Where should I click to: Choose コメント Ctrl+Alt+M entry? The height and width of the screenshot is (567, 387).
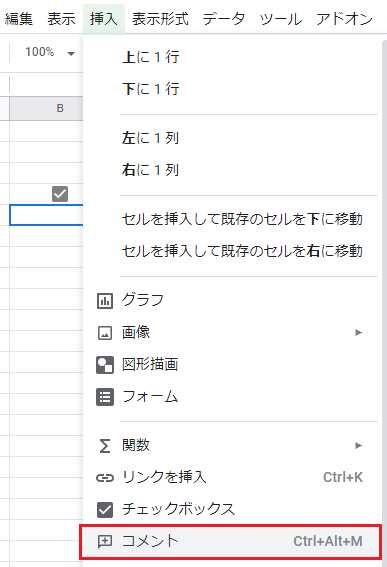tap(230, 542)
